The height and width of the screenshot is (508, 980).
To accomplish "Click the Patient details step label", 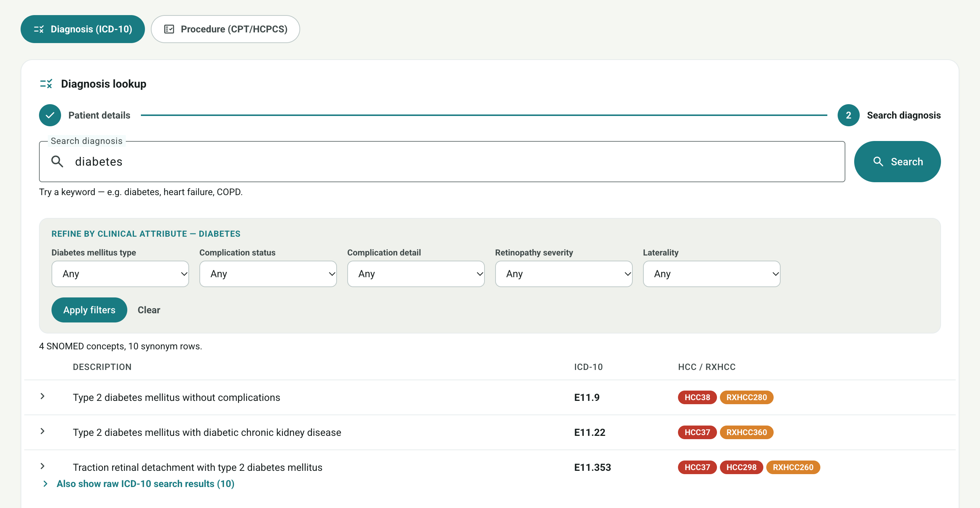I will coord(99,115).
